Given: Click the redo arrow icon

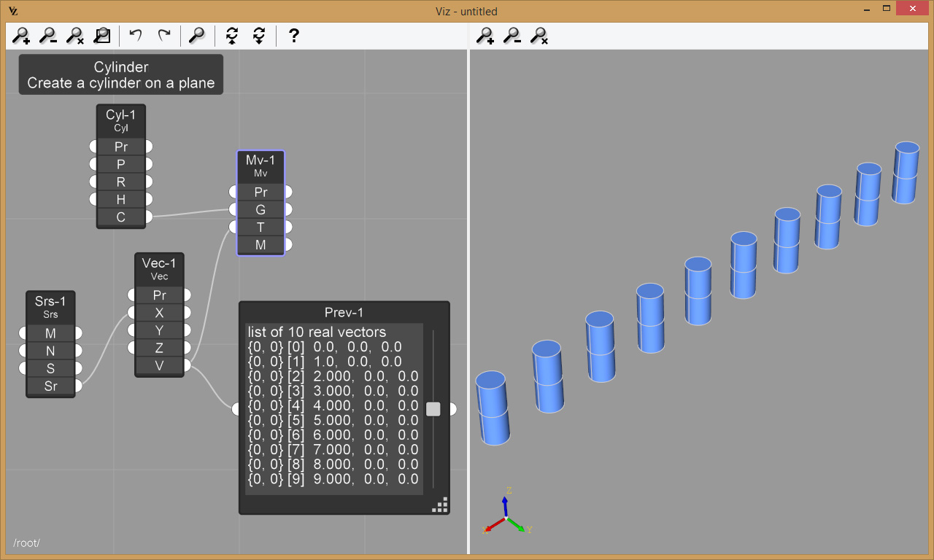Looking at the screenshot, I should tap(164, 36).
